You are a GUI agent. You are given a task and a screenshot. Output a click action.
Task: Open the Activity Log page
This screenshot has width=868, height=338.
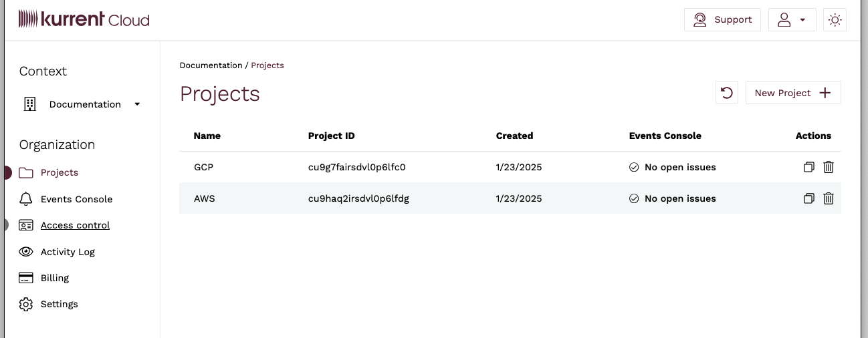pos(68,252)
